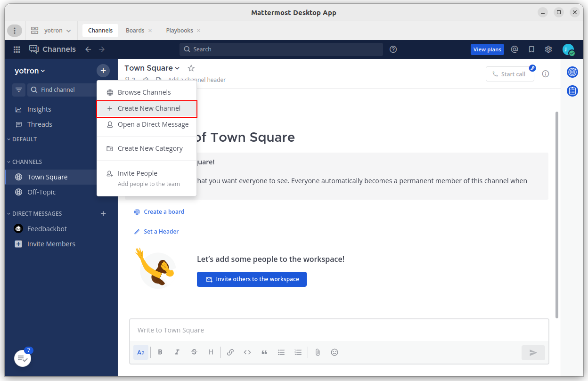Open the channel filter icon
Image resolution: width=588 pixels, height=381 pixels.
pyautogui.click(x=19, y=89)
